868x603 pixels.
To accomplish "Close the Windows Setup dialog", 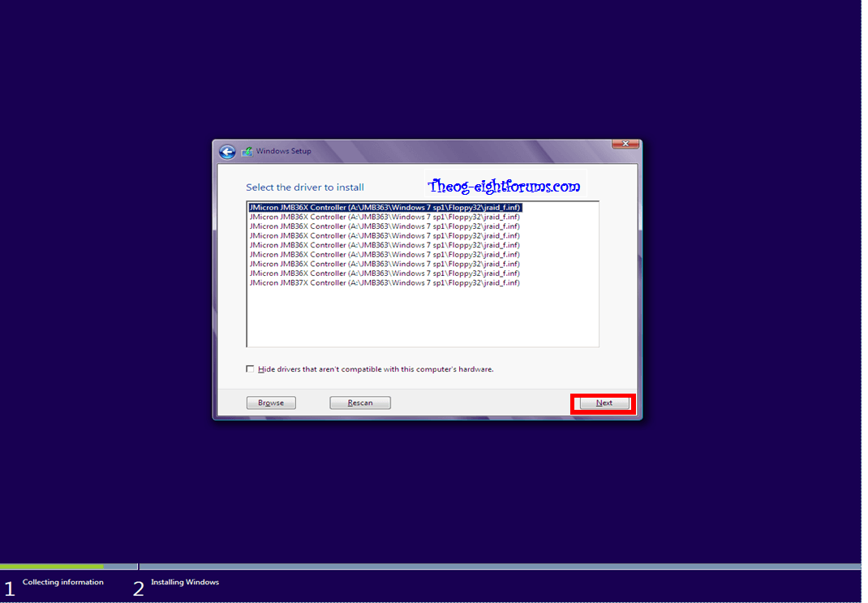I will pos(625,144).
